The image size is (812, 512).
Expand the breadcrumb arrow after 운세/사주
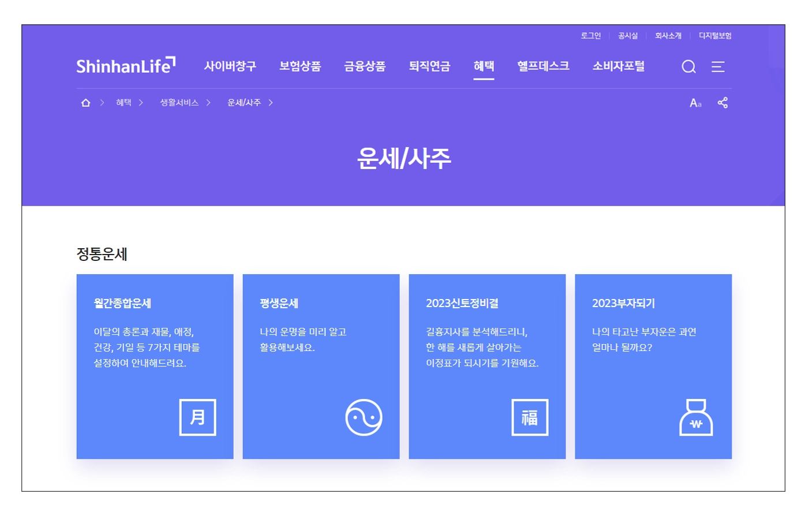click(272, 102)
